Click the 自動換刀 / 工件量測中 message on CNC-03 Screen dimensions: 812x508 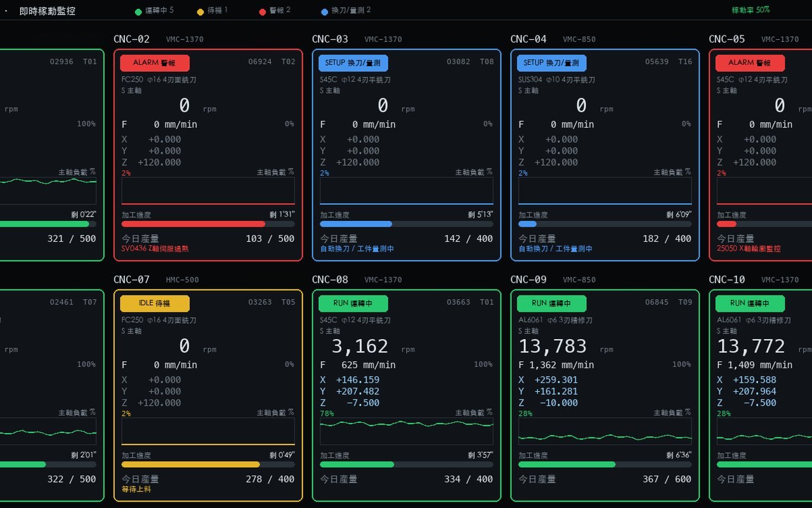click(357, 249)
